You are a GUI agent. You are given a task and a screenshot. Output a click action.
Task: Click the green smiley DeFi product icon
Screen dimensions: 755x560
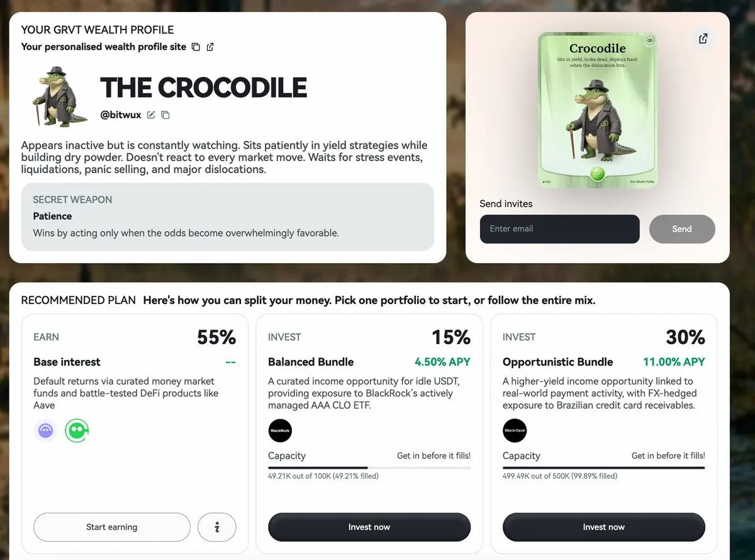pos(77,431)
